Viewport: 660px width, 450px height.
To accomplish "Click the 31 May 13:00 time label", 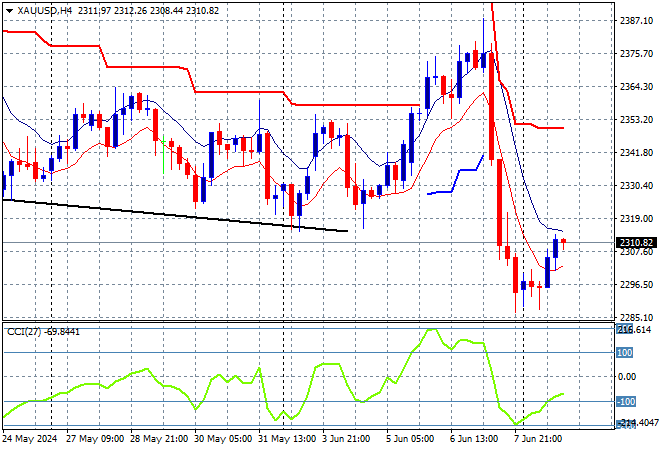I will pyautogui.click(x=287, y=439).
